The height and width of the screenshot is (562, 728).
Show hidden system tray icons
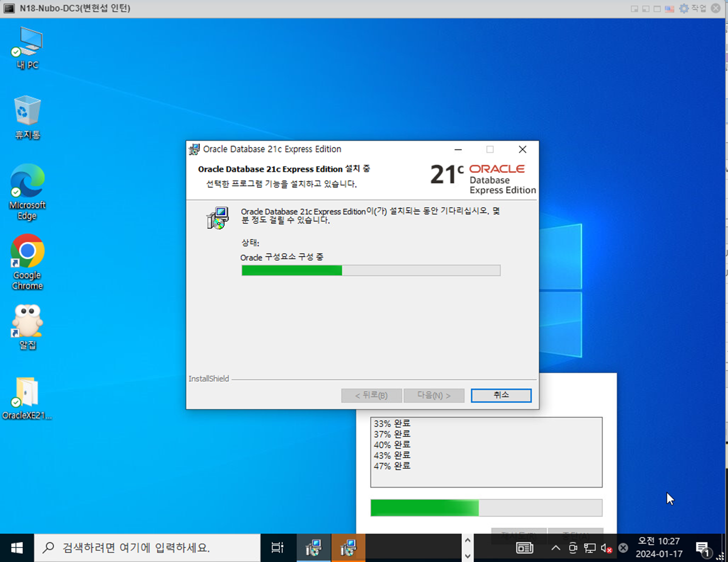555,548
